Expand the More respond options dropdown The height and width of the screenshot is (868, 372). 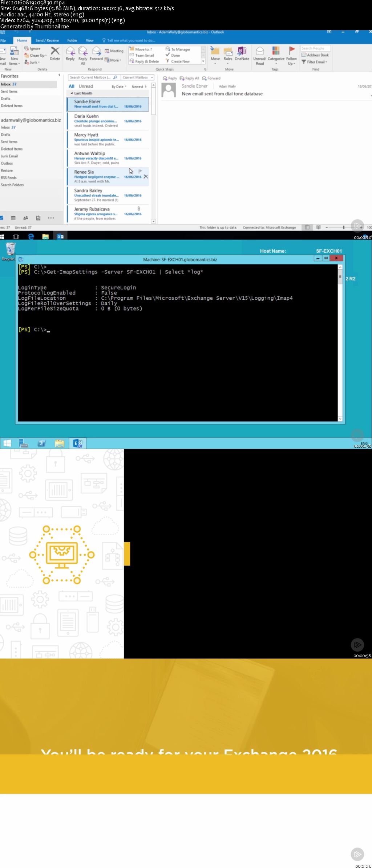(113, 60)
